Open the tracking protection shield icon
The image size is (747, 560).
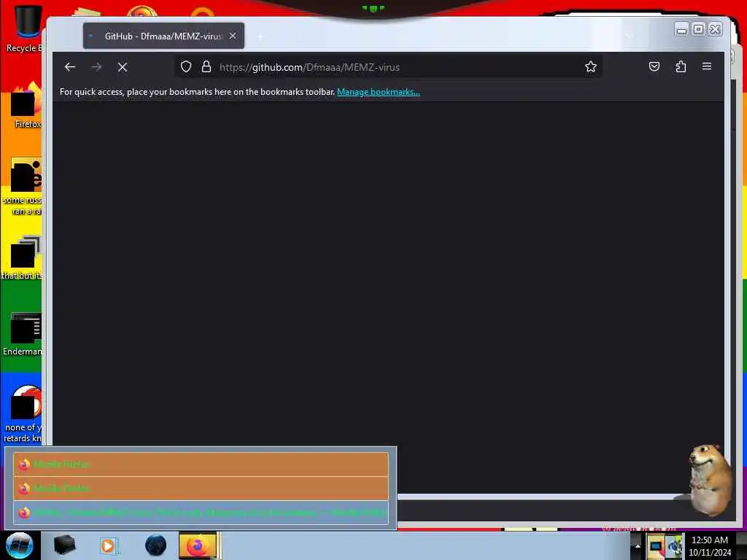[x=186, y=66]
